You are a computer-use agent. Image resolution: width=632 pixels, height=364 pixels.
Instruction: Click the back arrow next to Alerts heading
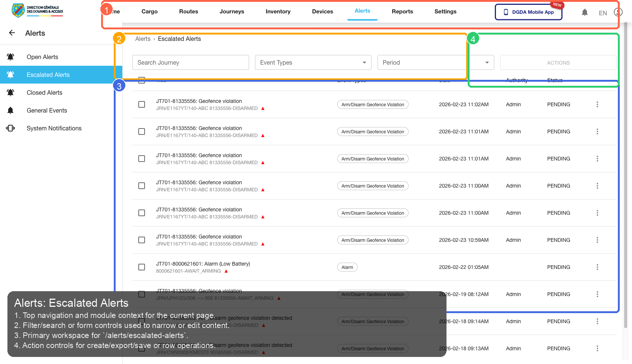(x=12, y=33)
